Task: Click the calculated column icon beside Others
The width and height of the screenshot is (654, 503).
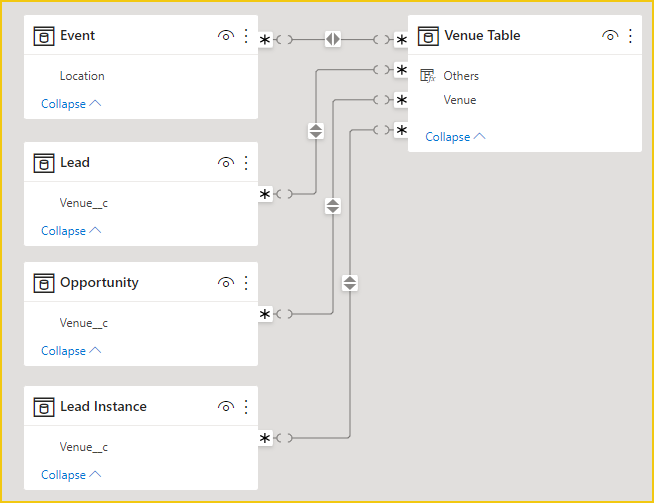Action: coord(428,76)
